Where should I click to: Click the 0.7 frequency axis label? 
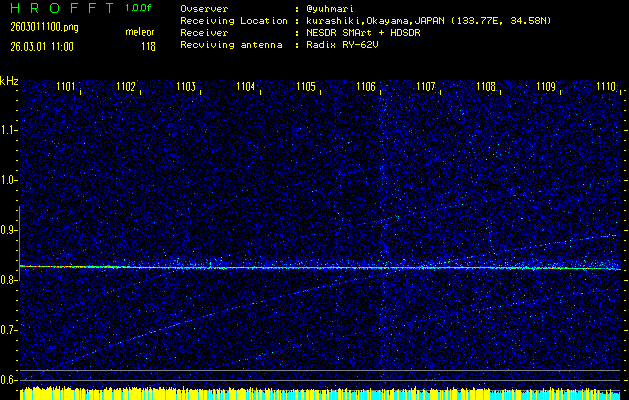(x=9, y=330)
